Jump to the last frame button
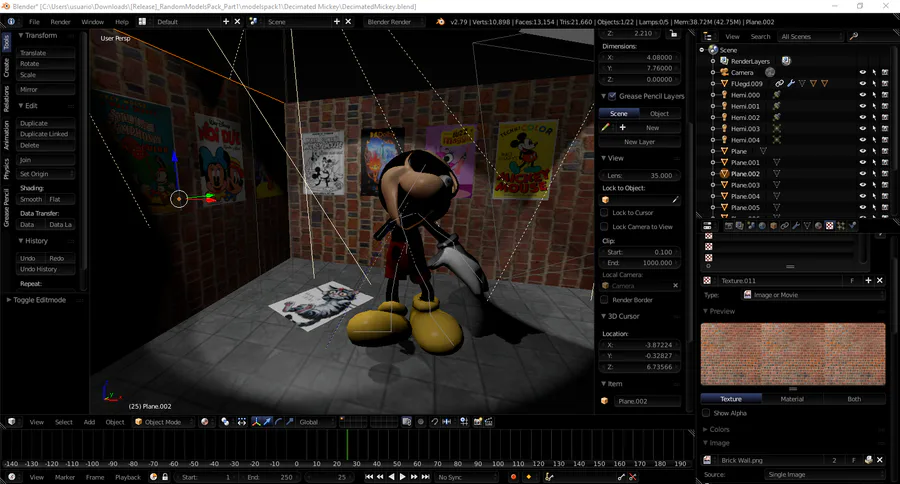This screenshot has width=900, height=484. 425,477
